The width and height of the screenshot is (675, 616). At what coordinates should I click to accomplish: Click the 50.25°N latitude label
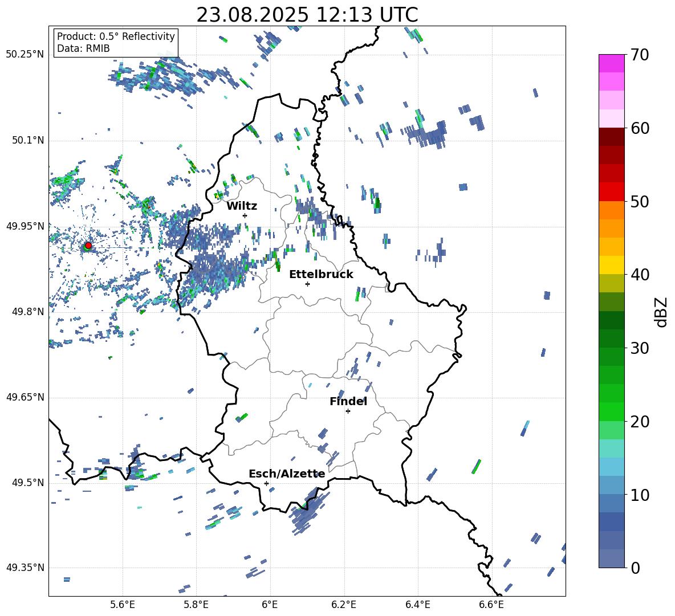pos(25,55)
